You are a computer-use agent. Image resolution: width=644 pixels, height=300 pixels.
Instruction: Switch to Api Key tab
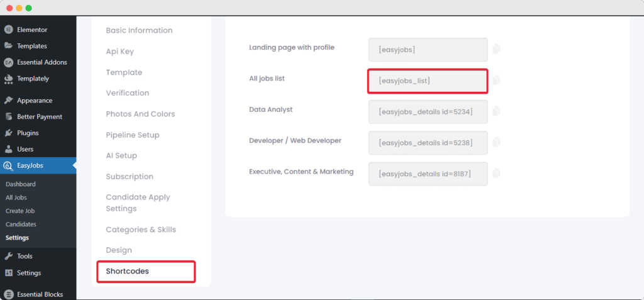click(120, 52)
